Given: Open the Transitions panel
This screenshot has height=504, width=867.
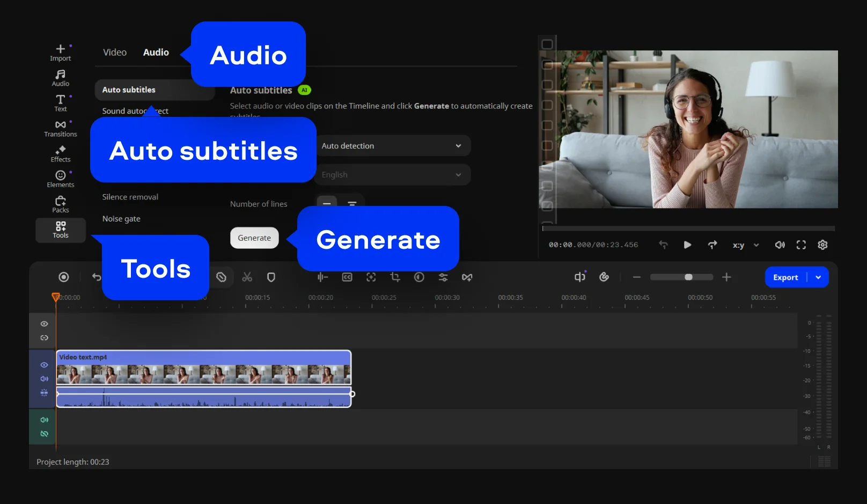Looking at the screenshot, I should coord(61,129).
